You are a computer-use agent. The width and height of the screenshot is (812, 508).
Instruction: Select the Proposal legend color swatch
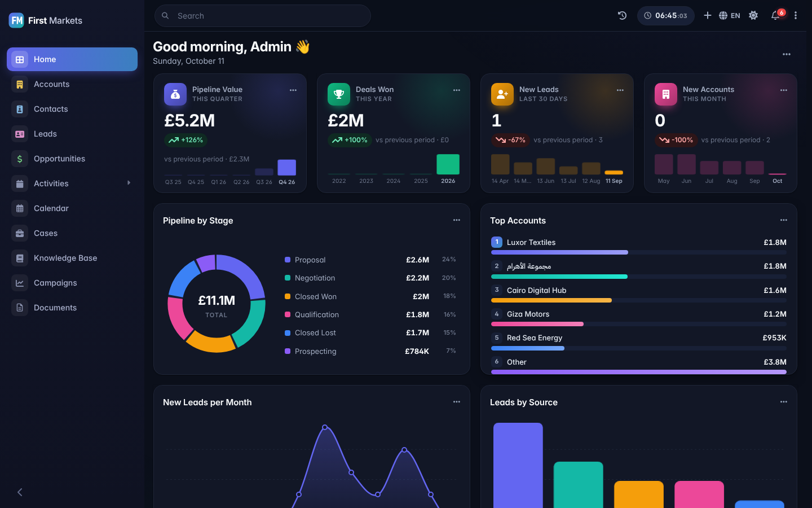click(x=288, y=260)
